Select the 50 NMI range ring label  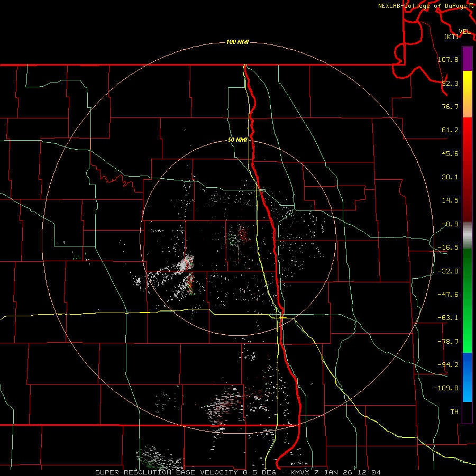point(237,140)
